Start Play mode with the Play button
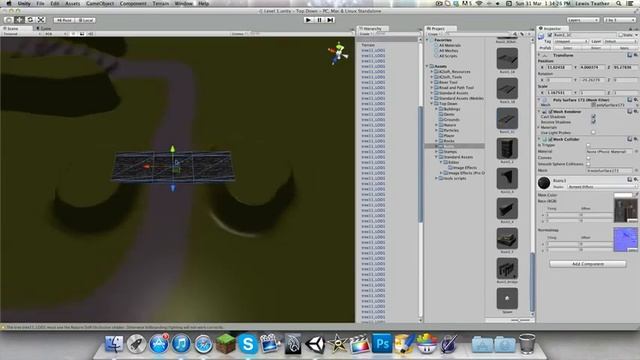This screenshot has width=640, height=360. click(x=309, y=20)
